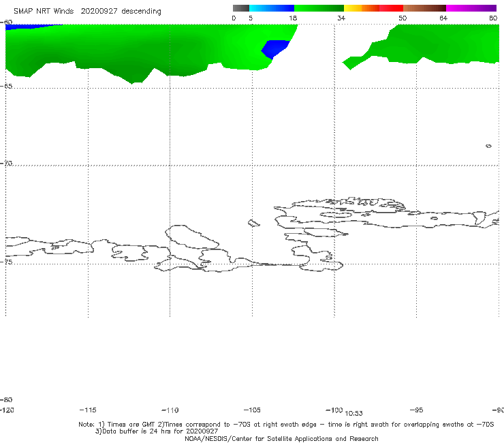Viewport: 504px width, 443px height.
Task: Click the note 'Times are GMT'
Action: tap(131, 425)
